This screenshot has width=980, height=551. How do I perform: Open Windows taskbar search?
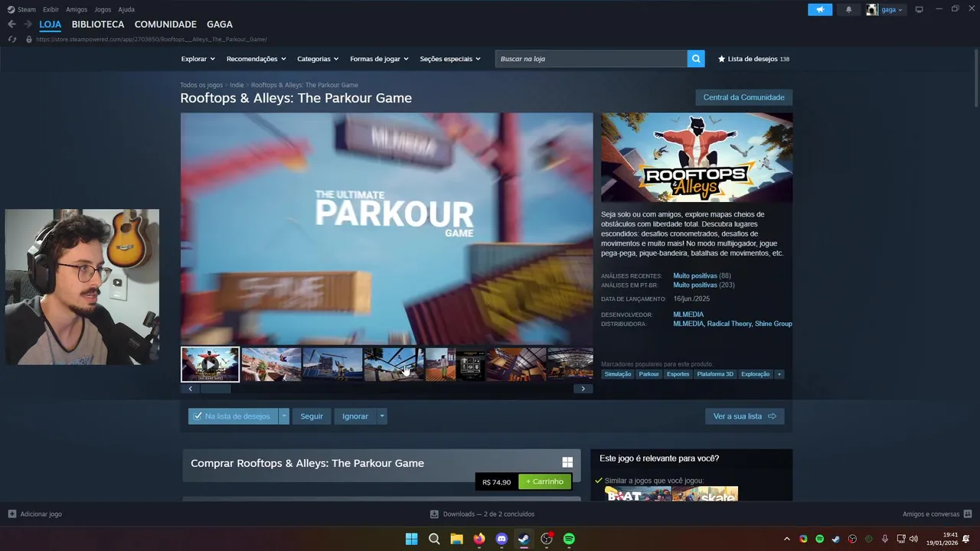[434, 539]
